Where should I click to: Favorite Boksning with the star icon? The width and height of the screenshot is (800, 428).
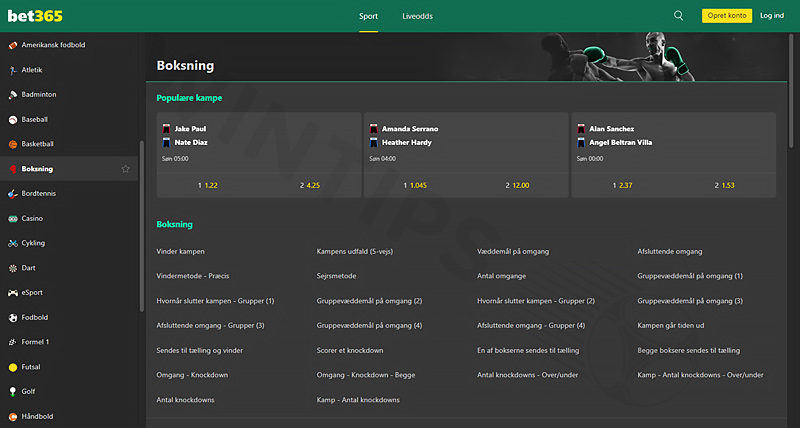(126, 169)
